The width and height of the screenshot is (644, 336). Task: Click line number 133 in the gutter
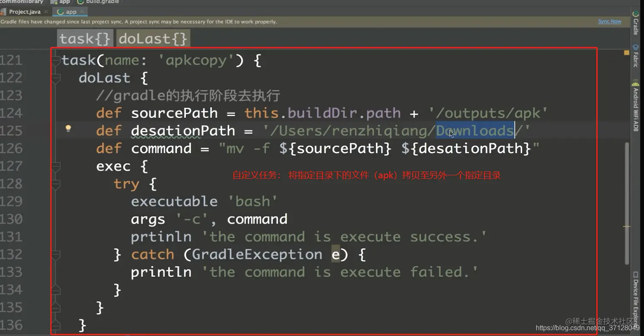11,272
